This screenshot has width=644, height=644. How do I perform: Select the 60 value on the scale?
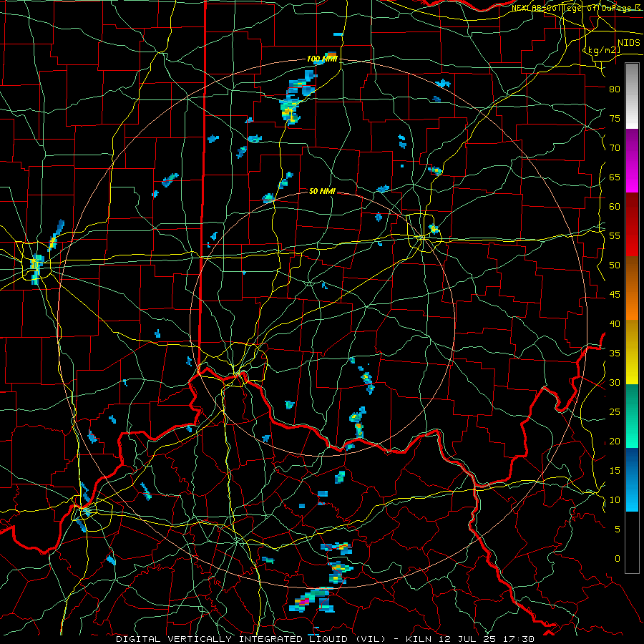[615, 207]
